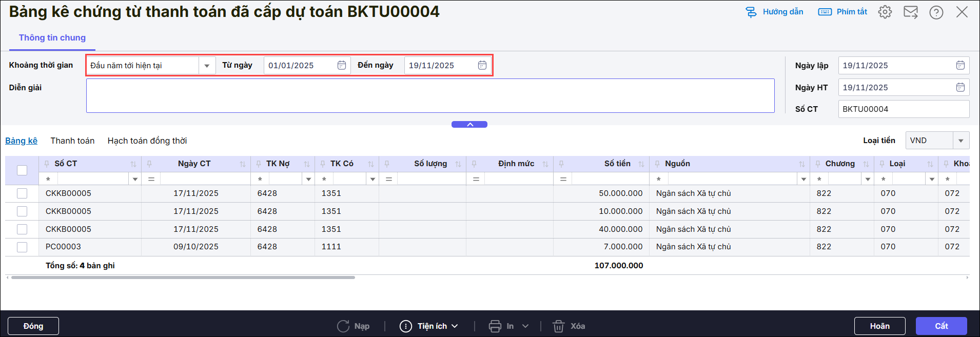The height and width of the screenshot is (337, 980).
Task: Switch to Hạch toán đồng thời tab
Action: pos(147,141)
